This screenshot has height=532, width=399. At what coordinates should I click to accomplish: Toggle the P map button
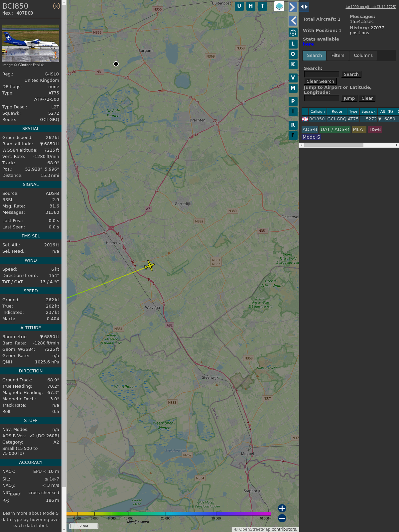click(x=293, y=101)
